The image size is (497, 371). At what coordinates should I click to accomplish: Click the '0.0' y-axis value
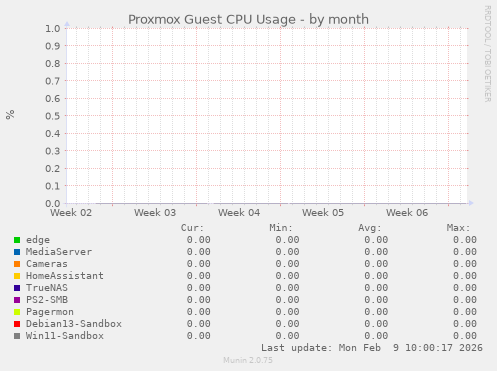click(53, 203)
